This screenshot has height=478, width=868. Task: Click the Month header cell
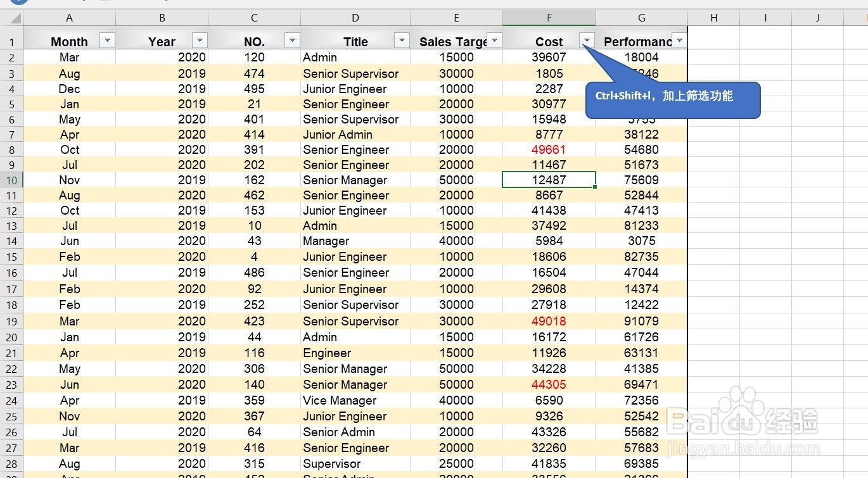[x=70, y=38]
